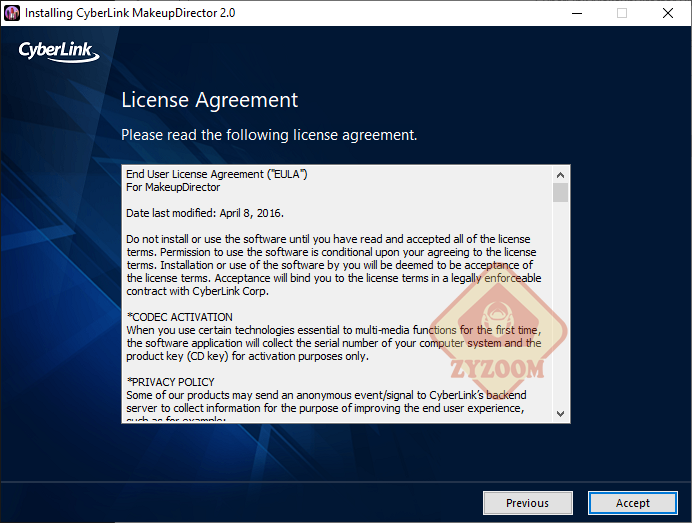Click the "License Agreement" heading
The image size is (692, 523).
pyautogui.click(x=210, y=100)
